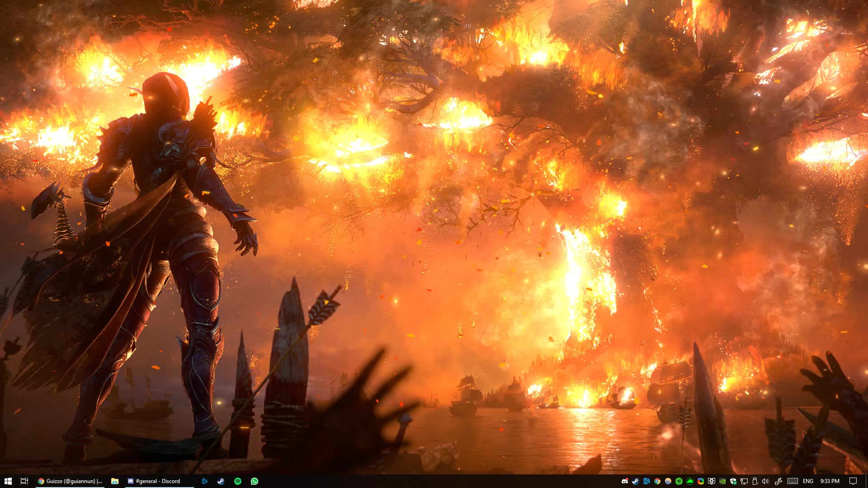Open Steam from the system tray
The height and width of the screenshot is (488, 868).
coord(635,481)
